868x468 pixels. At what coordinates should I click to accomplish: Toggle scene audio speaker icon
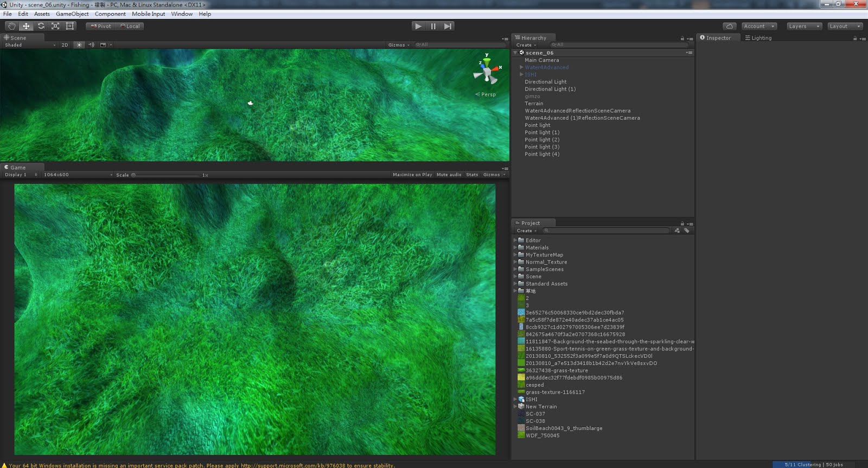click(91, 45)
